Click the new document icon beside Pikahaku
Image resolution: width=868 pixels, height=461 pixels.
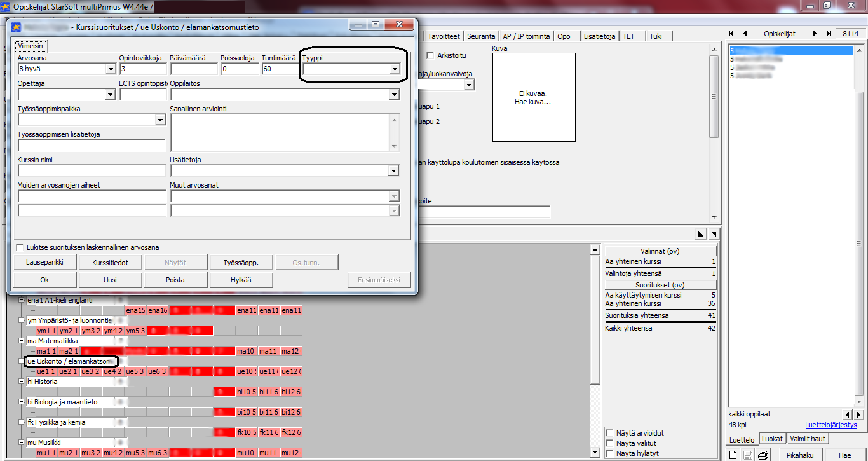(x=733, y=455)
